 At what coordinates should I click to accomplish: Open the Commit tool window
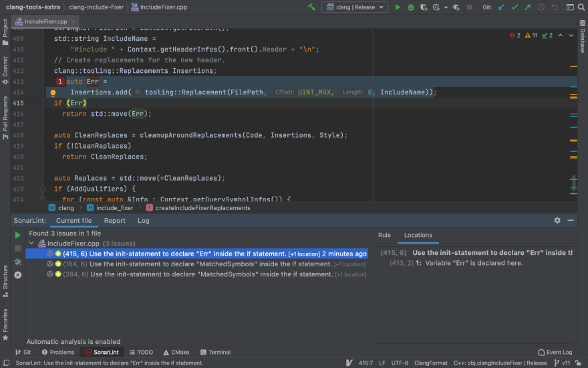click(5, 70)
